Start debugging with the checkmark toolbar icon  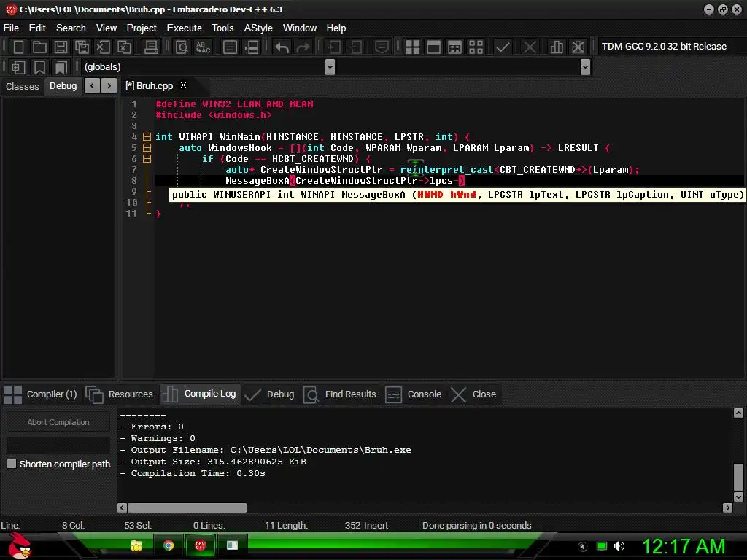(x=503, y=47)
